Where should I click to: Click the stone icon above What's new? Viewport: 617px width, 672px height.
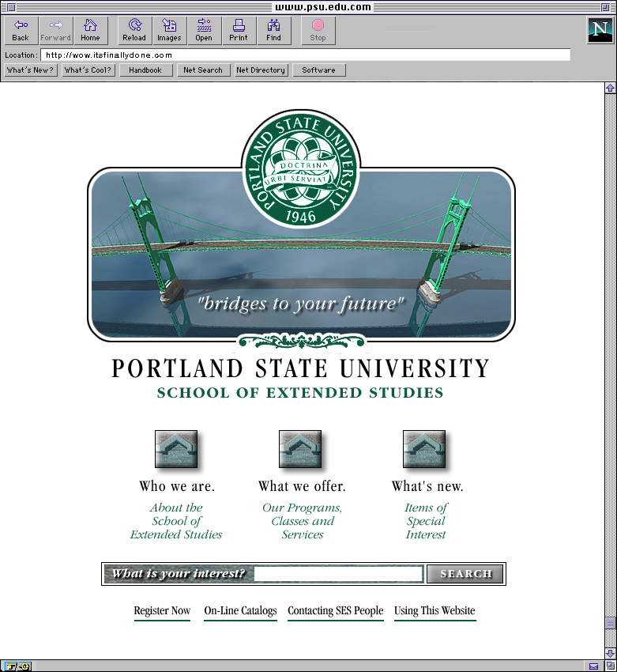(x=424, y=449)
